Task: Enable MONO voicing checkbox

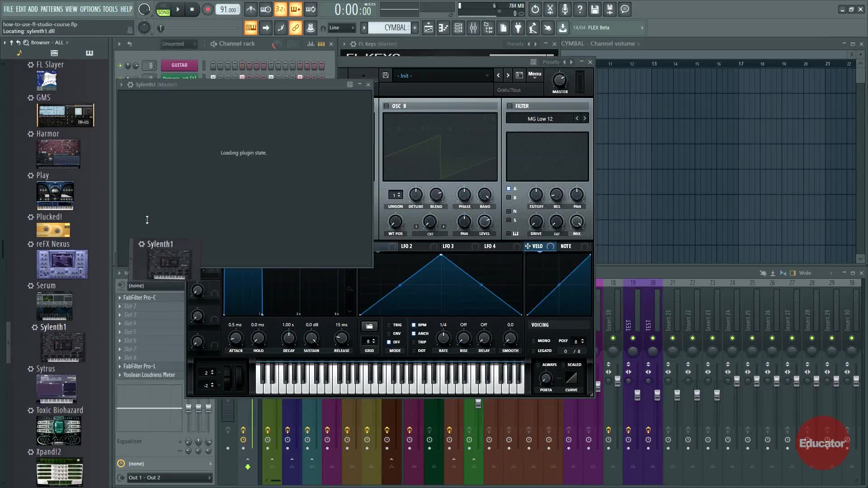Action: pyautogui.click(x=533, y=341)
